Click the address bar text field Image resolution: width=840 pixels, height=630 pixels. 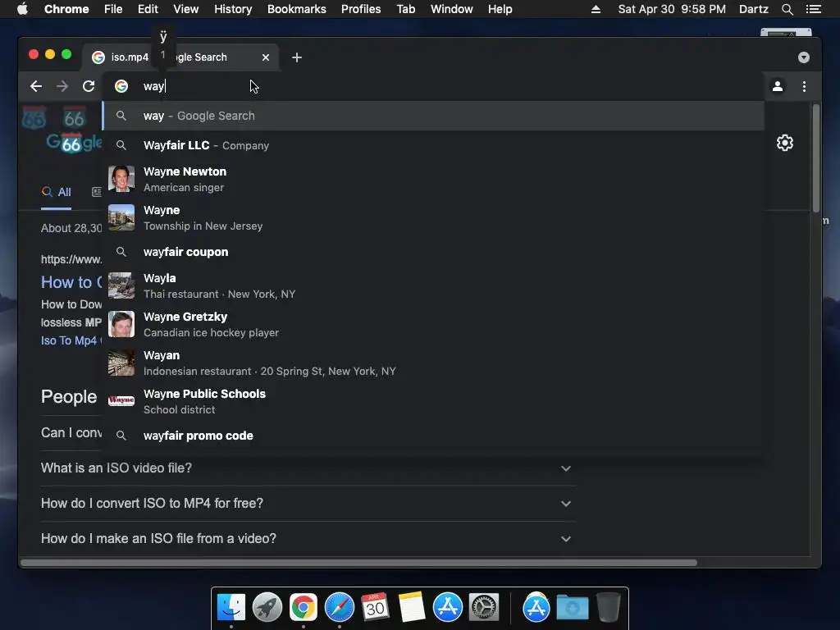point(433,86)
